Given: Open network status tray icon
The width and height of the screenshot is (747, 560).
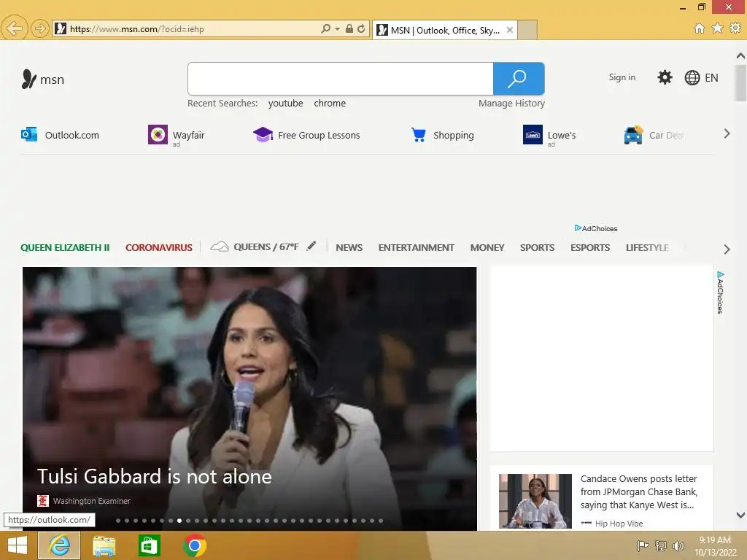Looking at the screenshot, I should click(x=661, y=545).
